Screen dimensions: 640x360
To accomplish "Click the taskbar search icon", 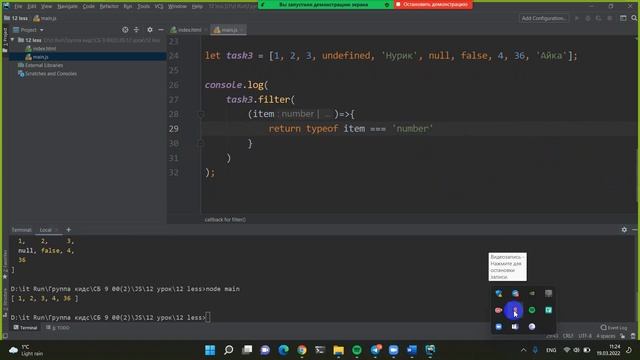I will pyautogui.click(x=229, y=350).
